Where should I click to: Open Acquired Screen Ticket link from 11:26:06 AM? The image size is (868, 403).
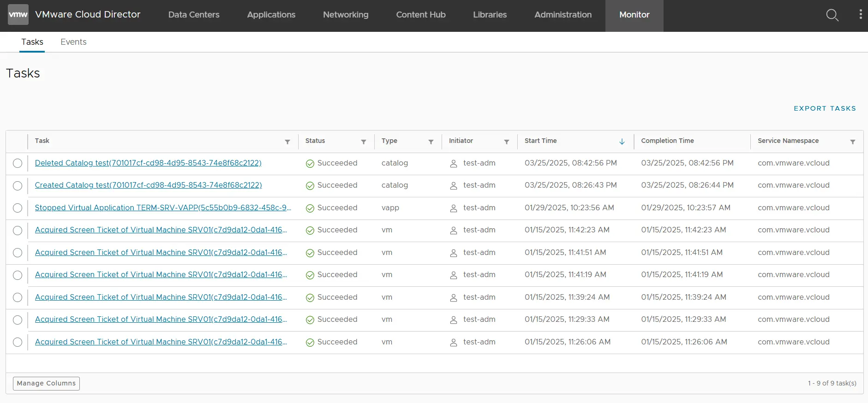(161, 342)
